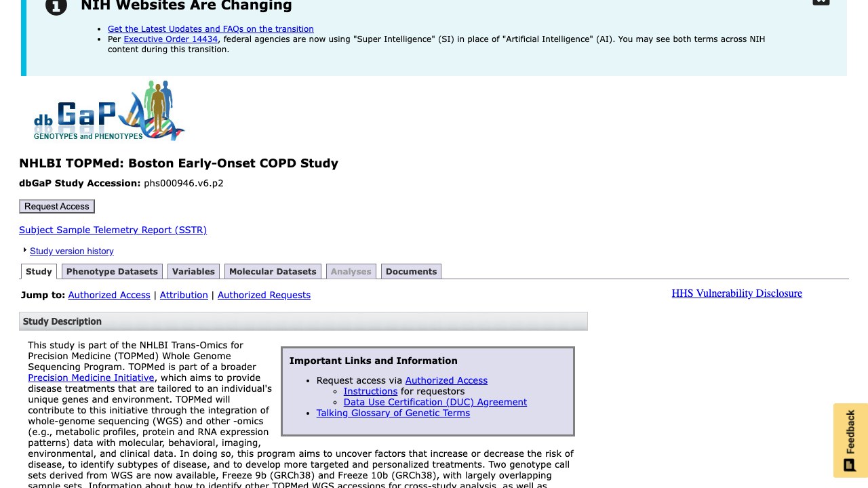868x488 pixels.
Task: Close the NIH Websites Are Changing banner
Action: [x=821, y=1]
